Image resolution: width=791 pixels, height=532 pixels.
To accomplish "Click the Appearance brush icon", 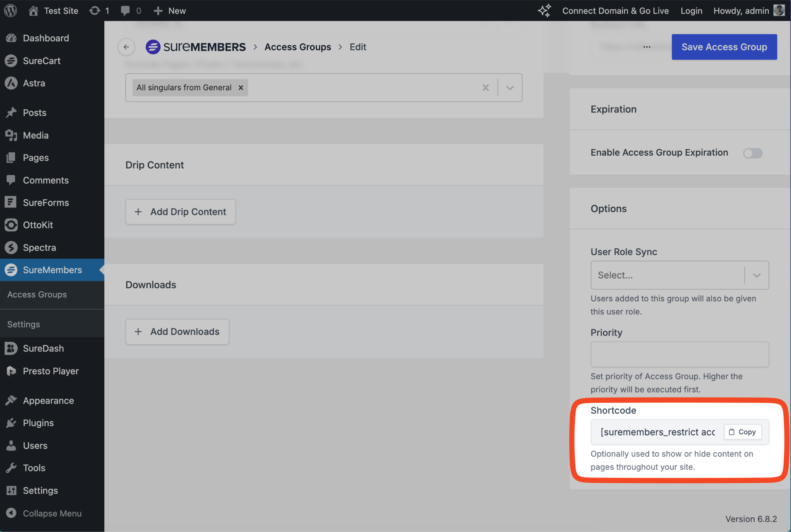I will click(x=11, y=400).
